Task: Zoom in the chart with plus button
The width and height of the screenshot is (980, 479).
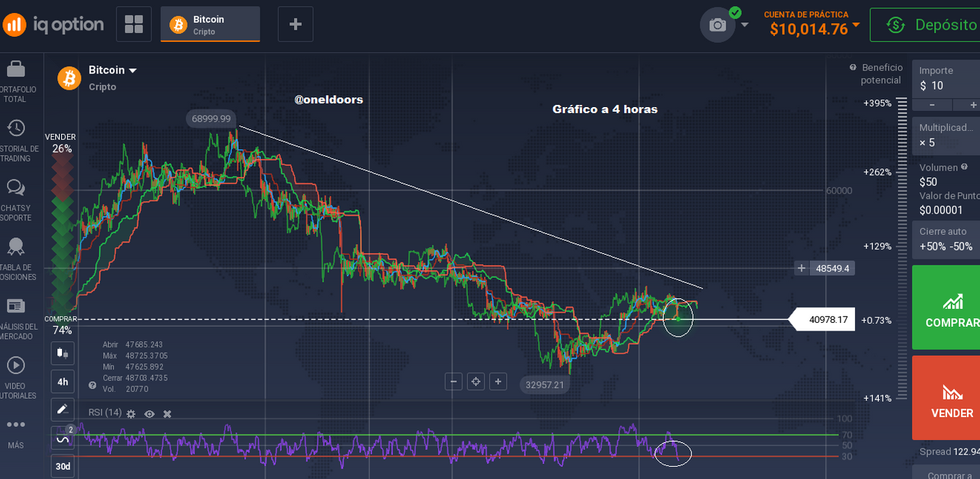Action: click(498, 381)
